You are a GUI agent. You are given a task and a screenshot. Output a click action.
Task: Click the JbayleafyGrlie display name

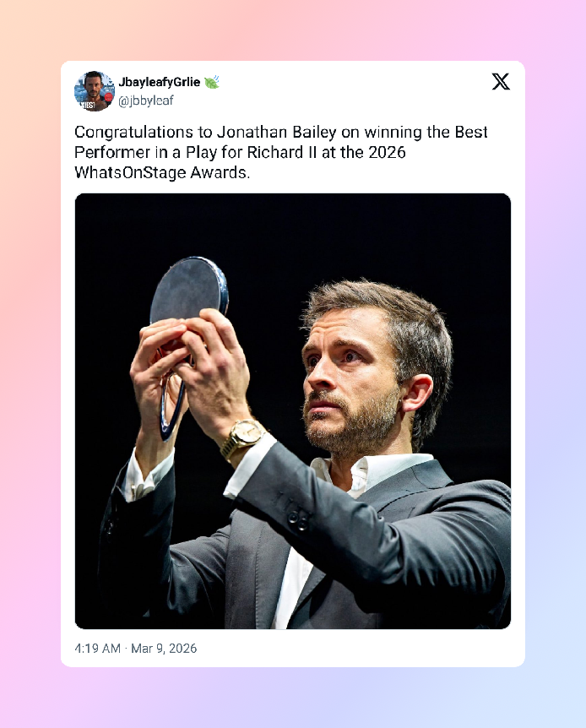pyautogui.click(x=160, y=82)
